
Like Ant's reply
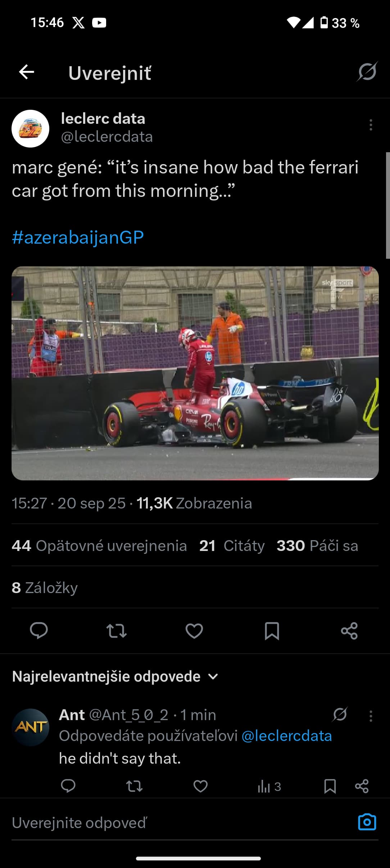[200, 786]
